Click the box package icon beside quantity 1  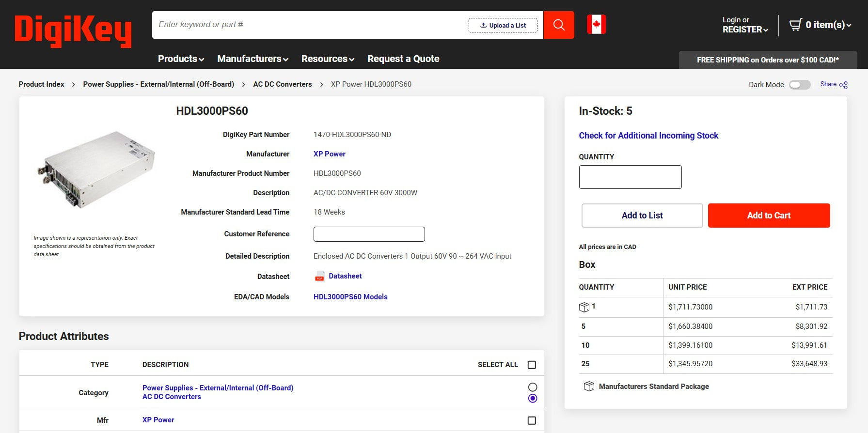coord(584,307)
